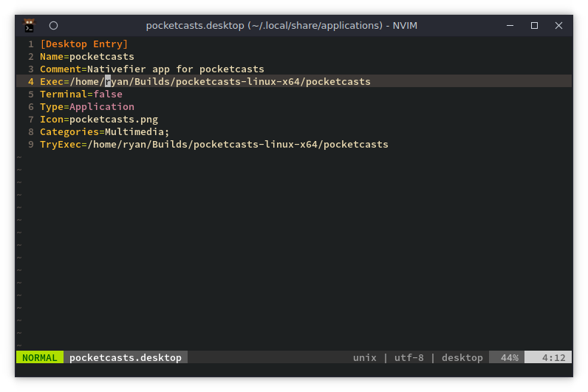The image size is (588, 392).
Task: Click pocketcasts.desktop filename in the statusline
Action: pyautogui.click(x=125, y=357)
